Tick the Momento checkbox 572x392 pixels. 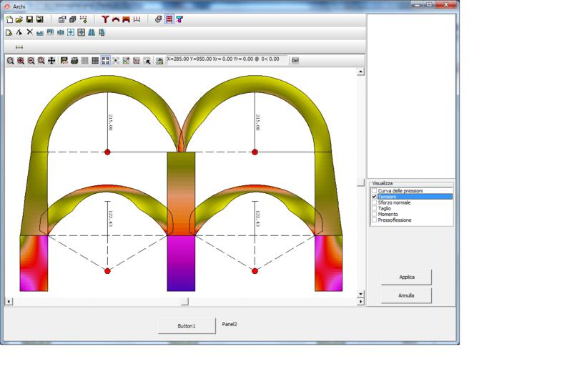tap(374, 214)
